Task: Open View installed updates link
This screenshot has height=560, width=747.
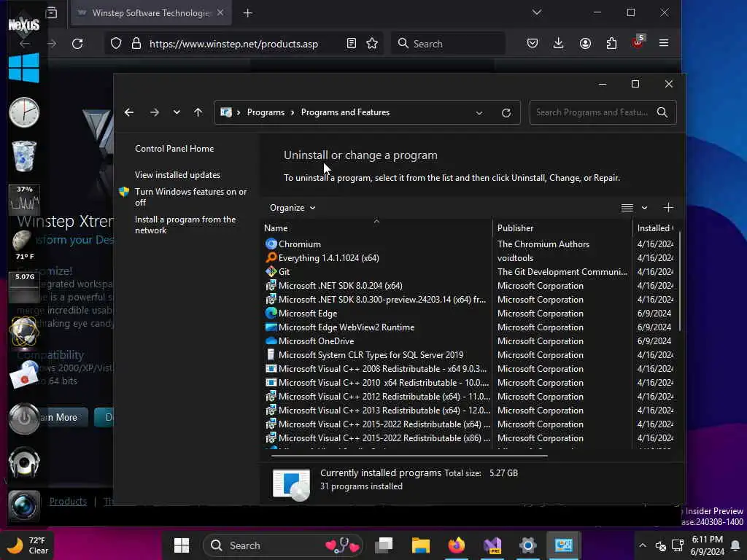Action: coord(178,175)
